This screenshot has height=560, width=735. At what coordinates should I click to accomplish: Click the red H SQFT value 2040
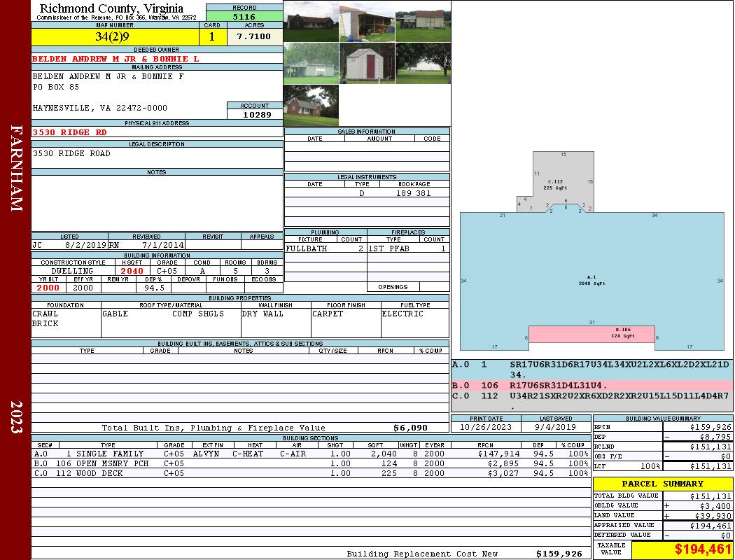tap(132, 271)
